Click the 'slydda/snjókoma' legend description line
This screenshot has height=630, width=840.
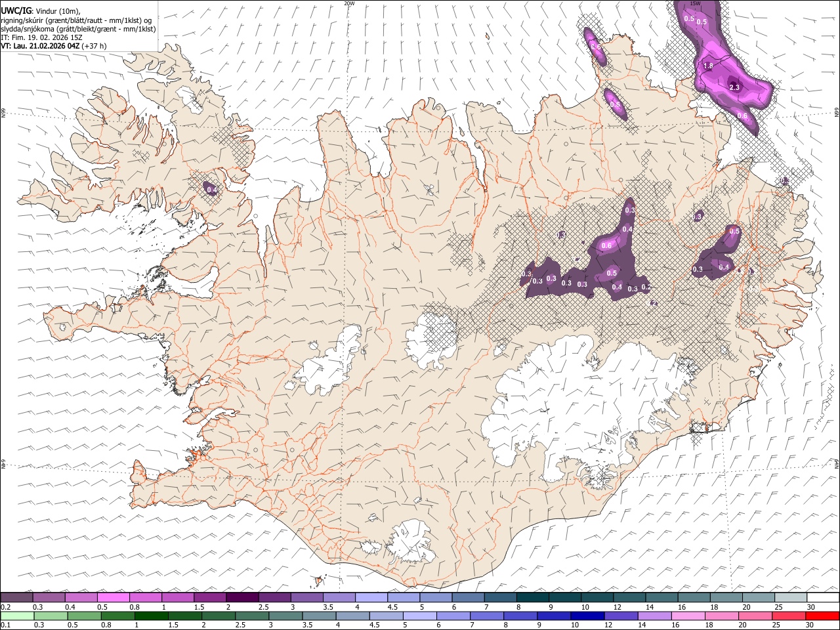tap(78, 29)
